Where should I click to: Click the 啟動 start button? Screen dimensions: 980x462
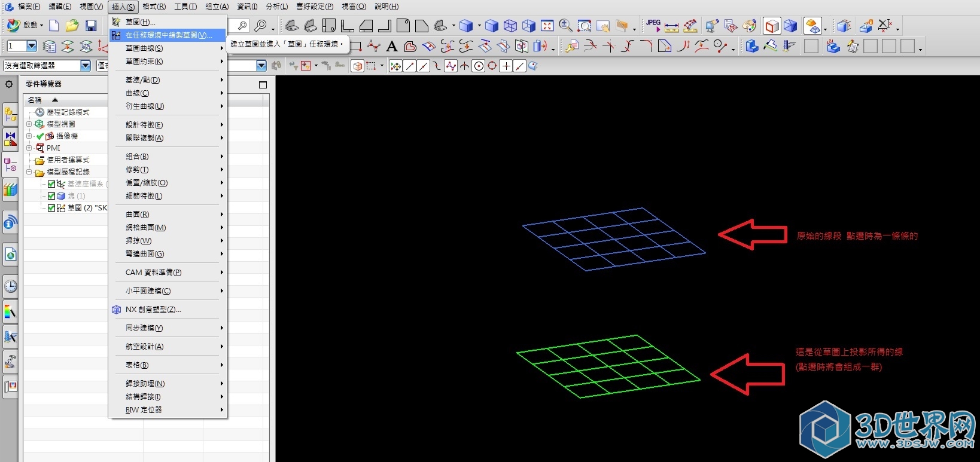(x=25, y=26)
